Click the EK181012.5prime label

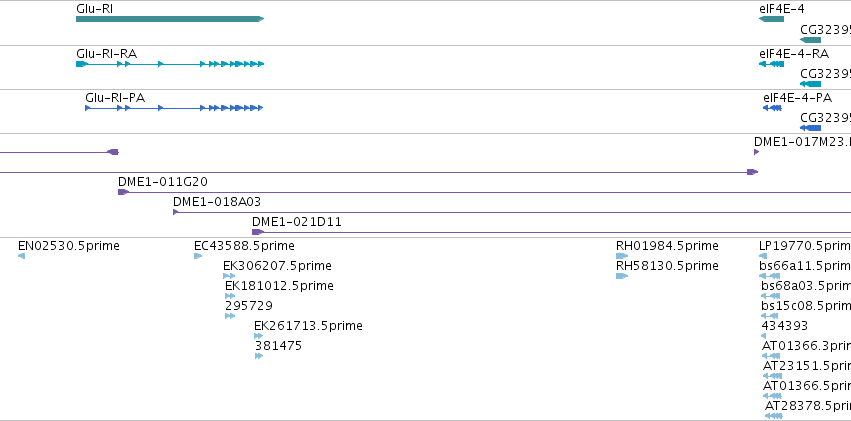pyautogui.click(x=280, y=286)
